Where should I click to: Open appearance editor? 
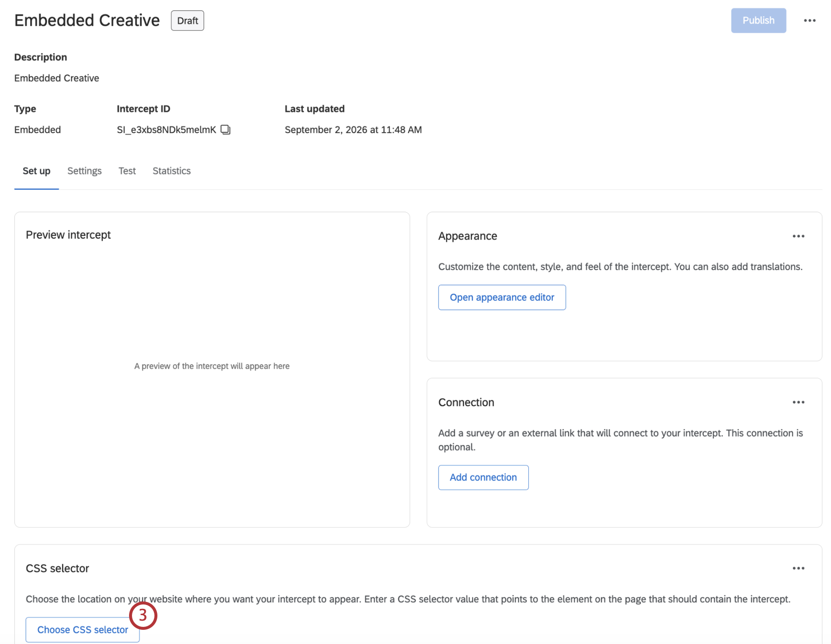pos(502,297)
